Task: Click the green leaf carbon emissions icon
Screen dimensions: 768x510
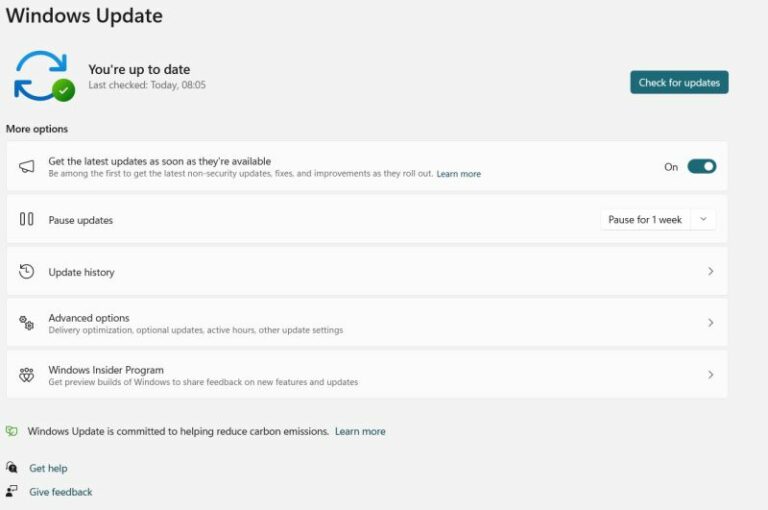Action: coord(12,431)
